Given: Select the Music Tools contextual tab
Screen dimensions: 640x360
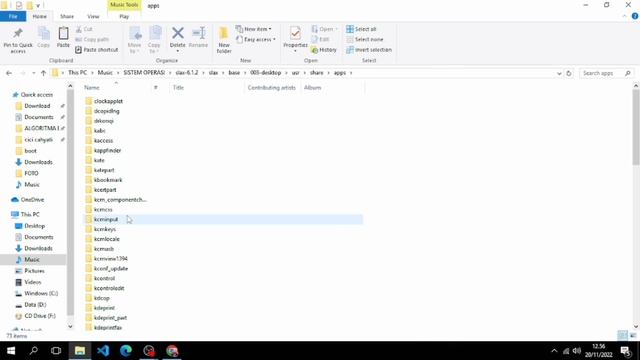Looking at the screenshot, I should [x=124, y=5].
